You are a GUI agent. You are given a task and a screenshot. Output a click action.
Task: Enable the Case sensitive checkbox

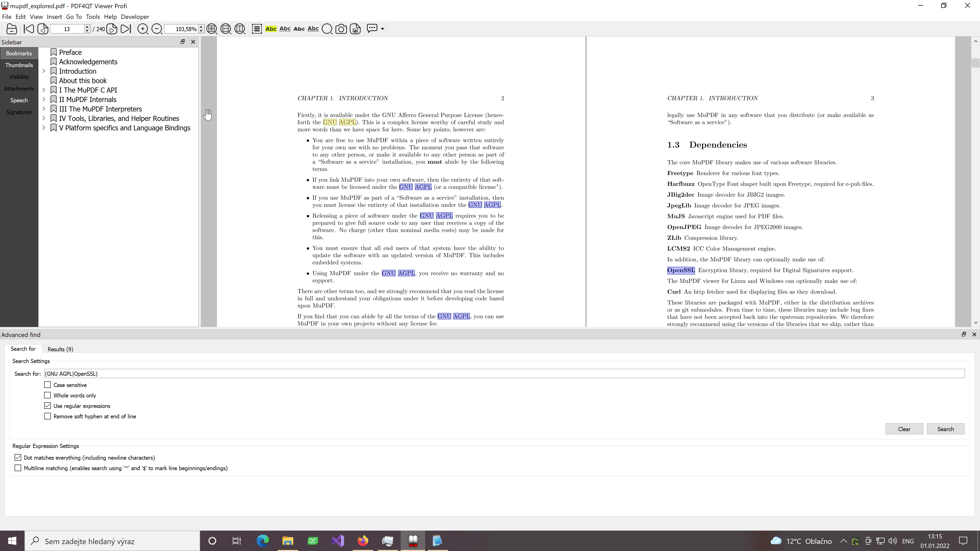tap(47, 385)
